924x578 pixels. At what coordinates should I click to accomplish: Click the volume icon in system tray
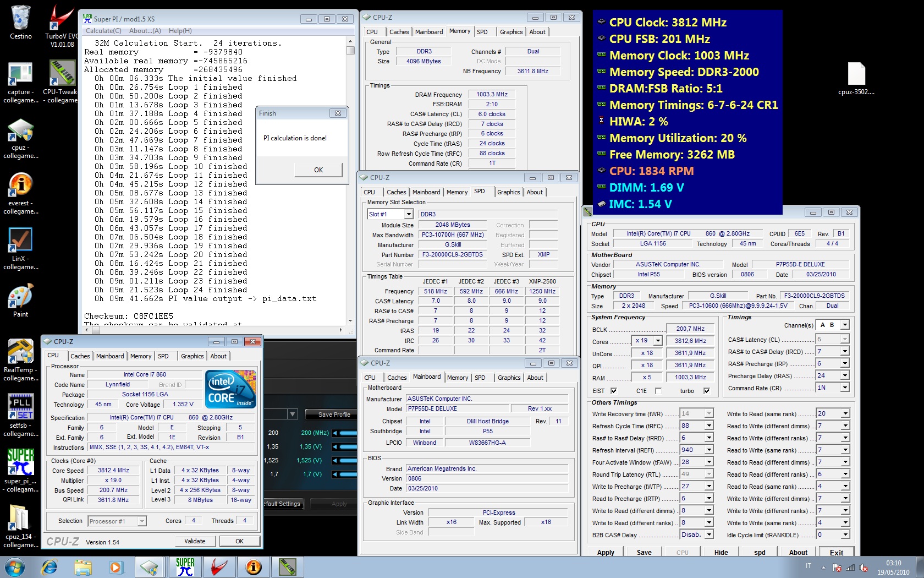(x=864, y=568)
